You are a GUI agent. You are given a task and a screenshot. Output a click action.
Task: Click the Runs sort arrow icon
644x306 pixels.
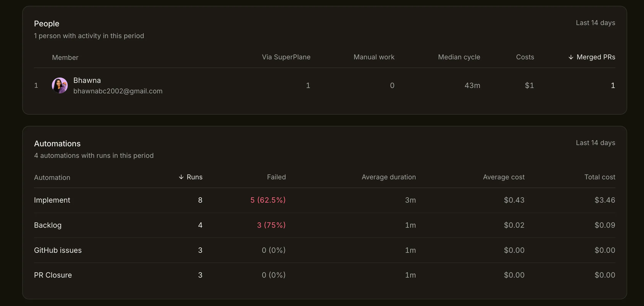click(181, 177)
